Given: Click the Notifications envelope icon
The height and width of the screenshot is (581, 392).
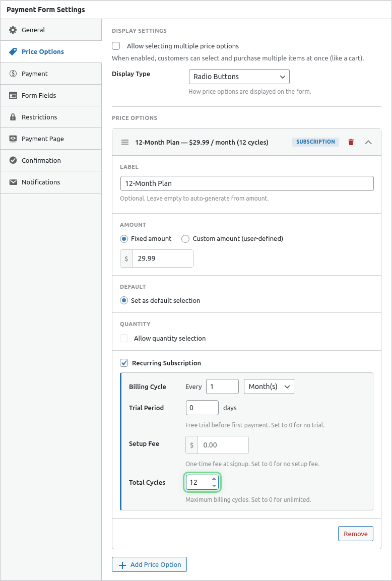Looking at the screenshot, I should 13,182.
